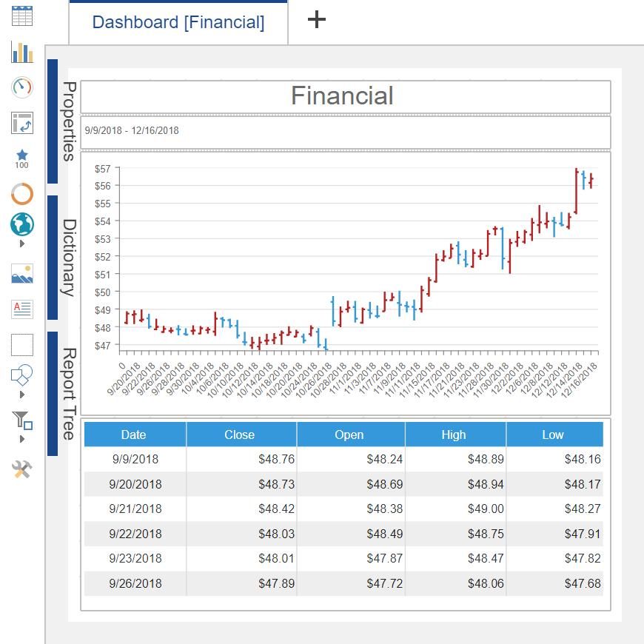Image resolution: width=644 pixels, height=644 pixels.
Task: Select the Text element icon
Action: point(22,309)
